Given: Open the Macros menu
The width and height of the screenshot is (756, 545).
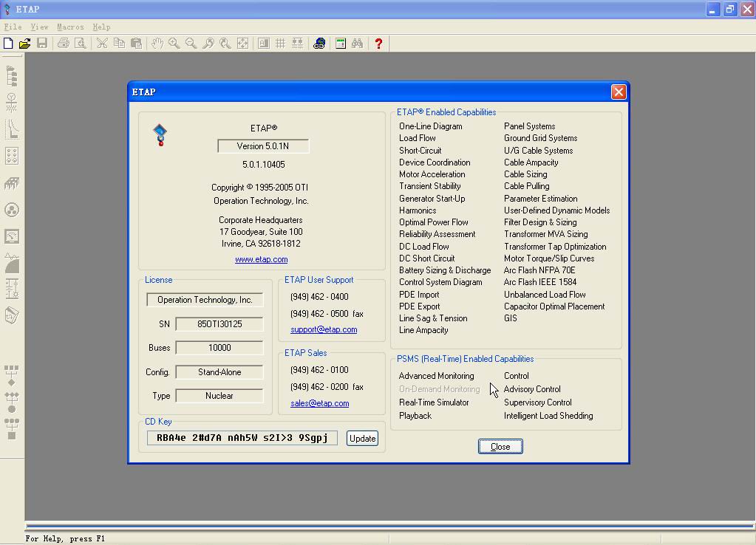Looking at the screenshot, I should (x=70, y=27).
